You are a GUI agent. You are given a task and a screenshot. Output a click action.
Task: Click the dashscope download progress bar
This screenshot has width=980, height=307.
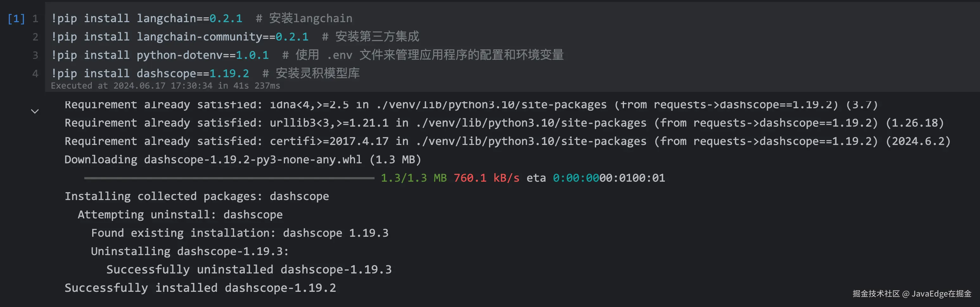pyautogui.click(x=229, y=178)
